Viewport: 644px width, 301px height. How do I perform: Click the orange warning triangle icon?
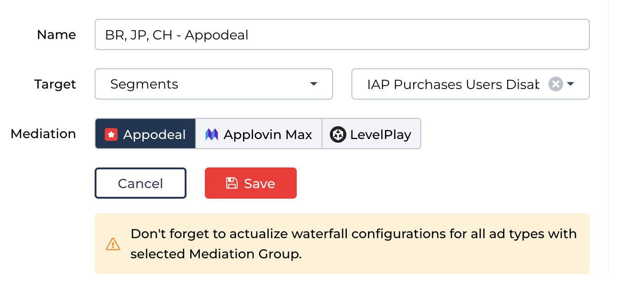coord(113,244)
